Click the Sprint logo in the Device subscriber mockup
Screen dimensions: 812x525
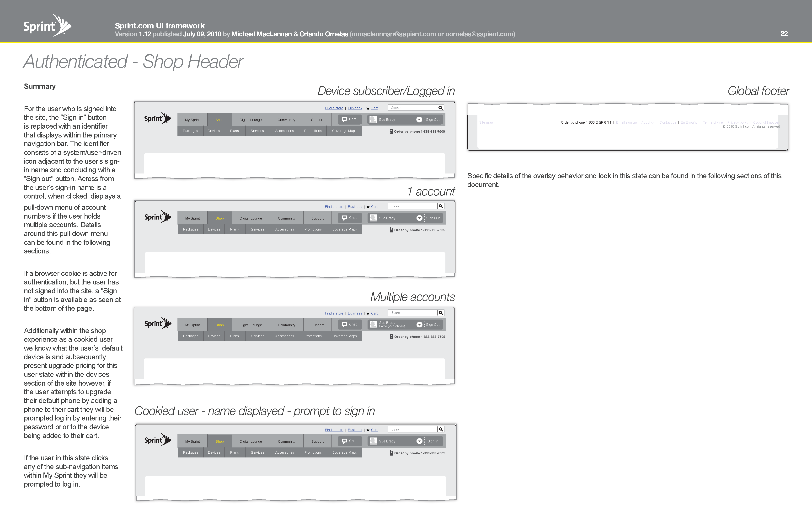[157, 118]
